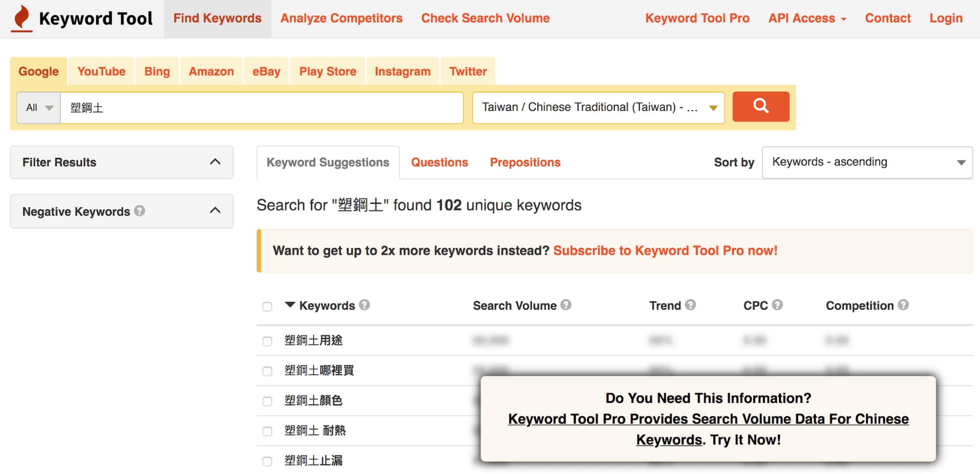Click the sort triangle on Keywords column
The width and height of the screenshot is (980, 474).
point(290,305)
